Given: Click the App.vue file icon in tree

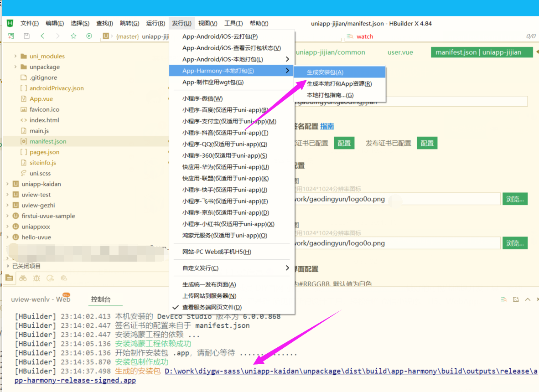Looking at the screenshot, I should tap(23, 98).
